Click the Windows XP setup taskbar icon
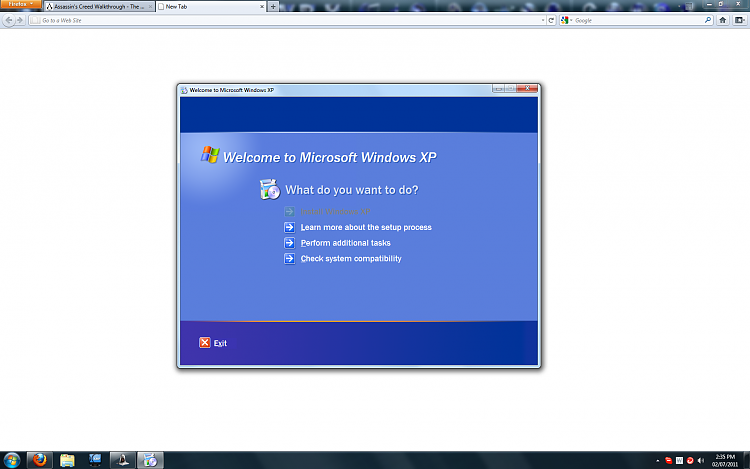The width and height of the screenshot is (750, 469). (151, 460)
